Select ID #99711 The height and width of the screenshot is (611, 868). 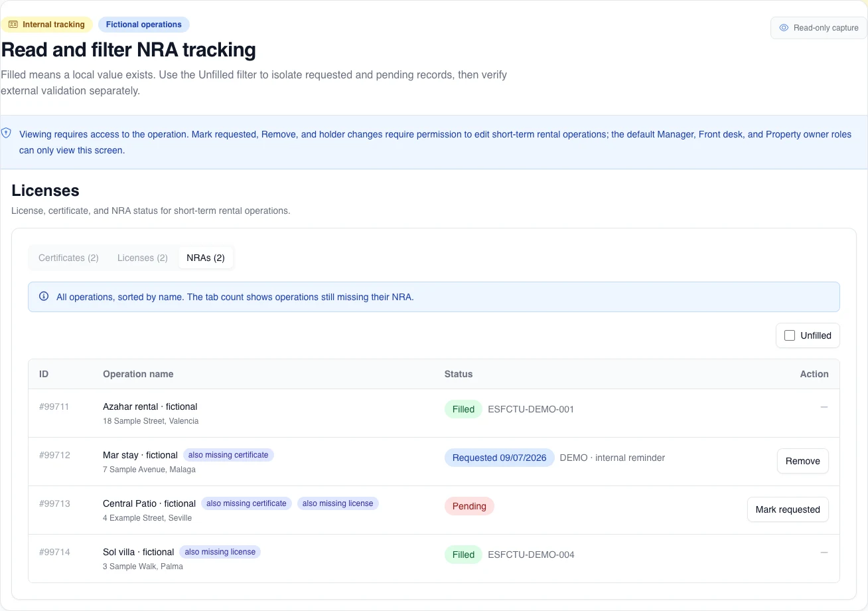click(x=54, y=406)
